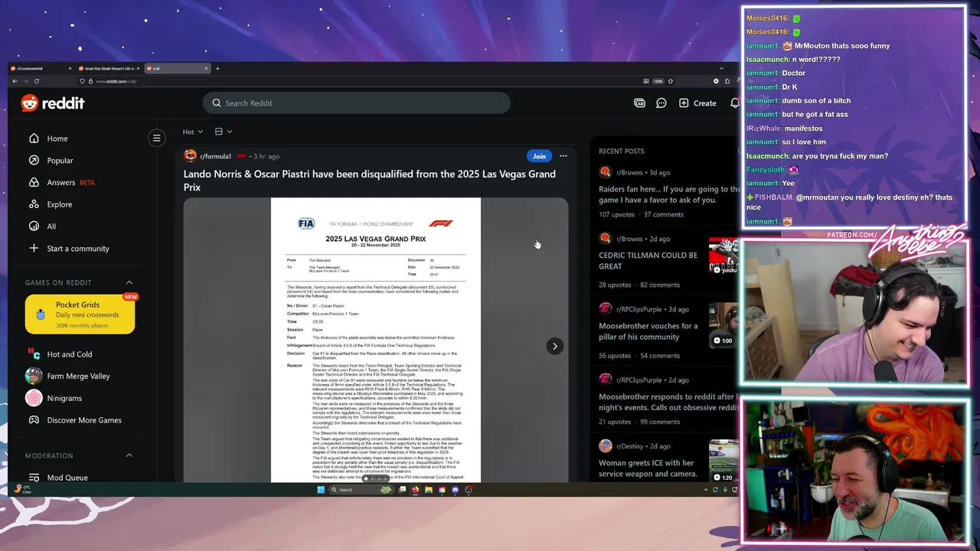Viewport: 980px width, 551px height.
Task: Open the notifications bell
Action: [x=734, y=103]
